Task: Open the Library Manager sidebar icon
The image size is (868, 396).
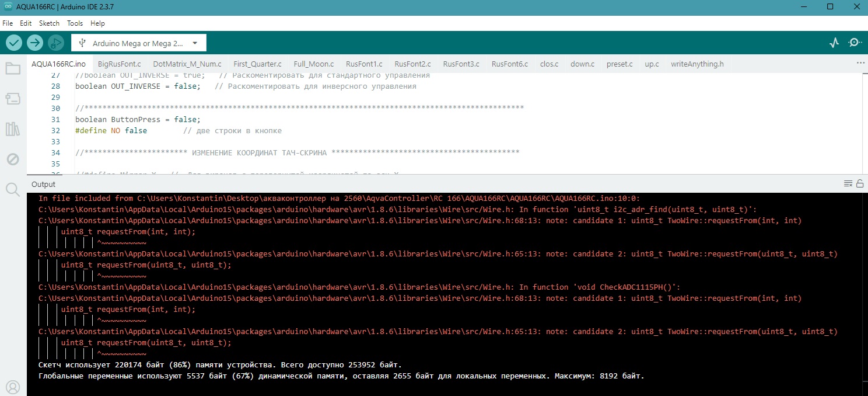Action: pos(12,129)
